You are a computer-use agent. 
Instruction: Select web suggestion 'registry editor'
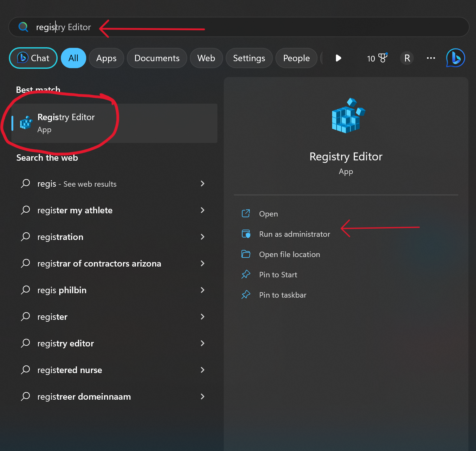(x=114, y=344)
